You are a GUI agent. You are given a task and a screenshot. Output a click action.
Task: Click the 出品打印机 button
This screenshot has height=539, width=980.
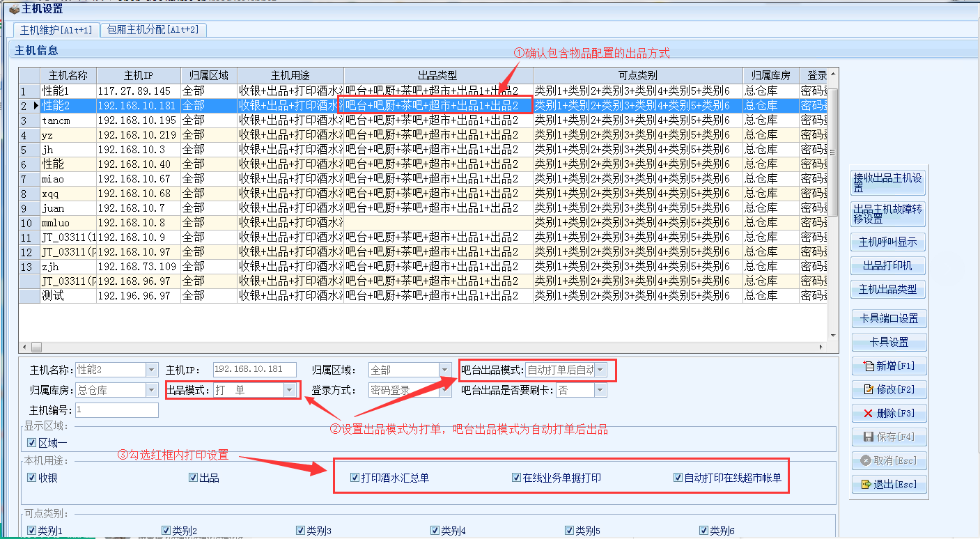tap(888, 265)
